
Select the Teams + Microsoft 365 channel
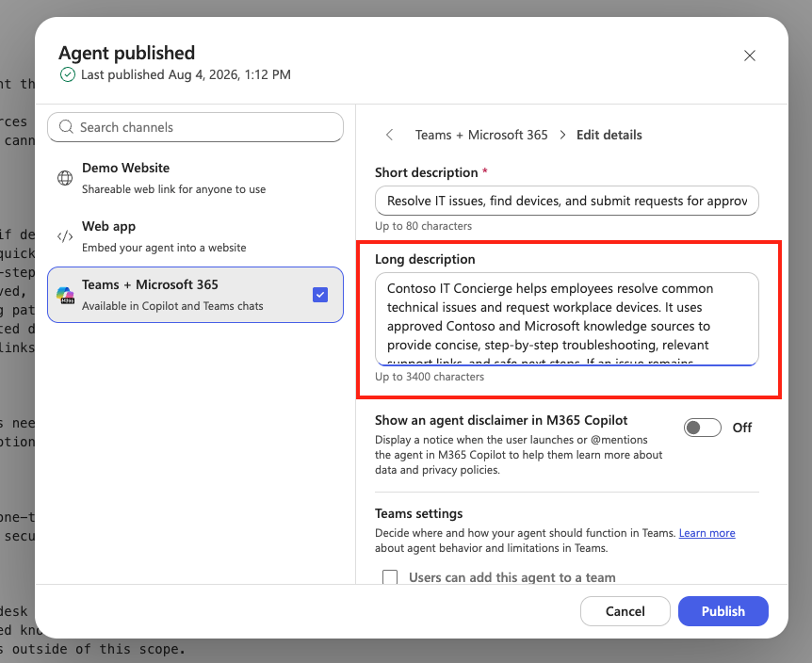coord(195,295)
